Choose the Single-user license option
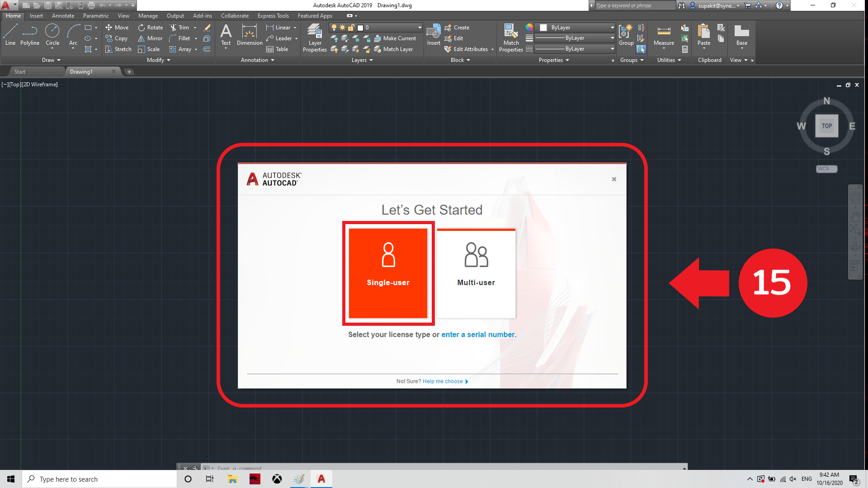 point(388,273)
